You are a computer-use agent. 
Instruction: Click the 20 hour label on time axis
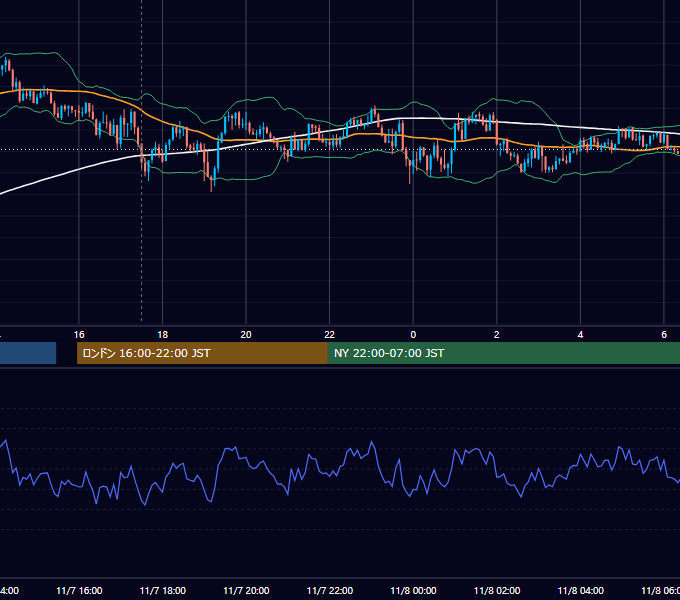(x=246, y=335)
